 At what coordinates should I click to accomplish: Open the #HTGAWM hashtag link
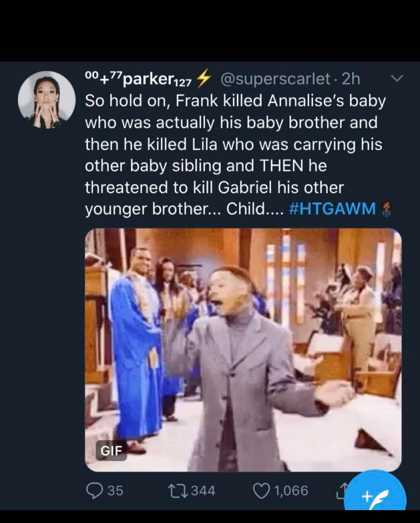click(x=333, y=209)
